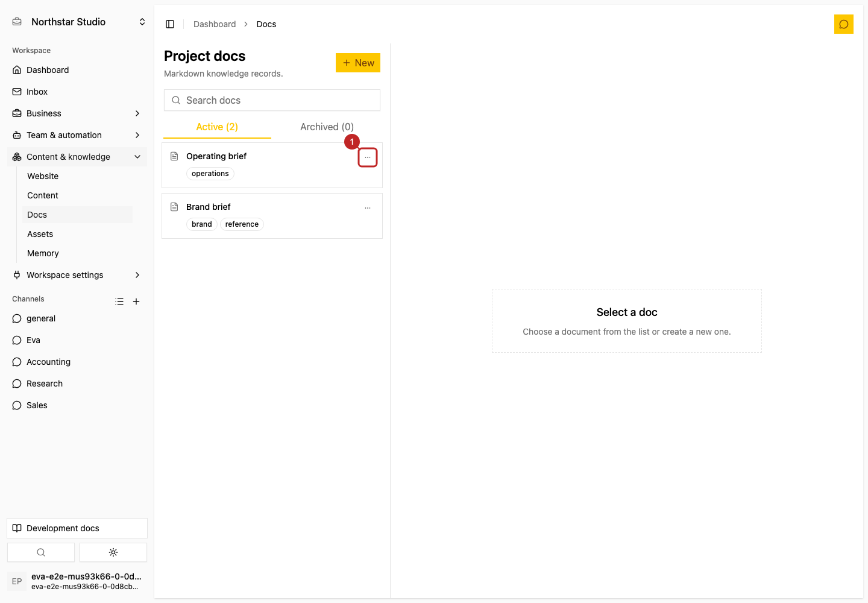The width and height of the screenshot is (868, 603).
Task: Open the Eva channel
Action: pyautogui.click(x=77, y=340)
